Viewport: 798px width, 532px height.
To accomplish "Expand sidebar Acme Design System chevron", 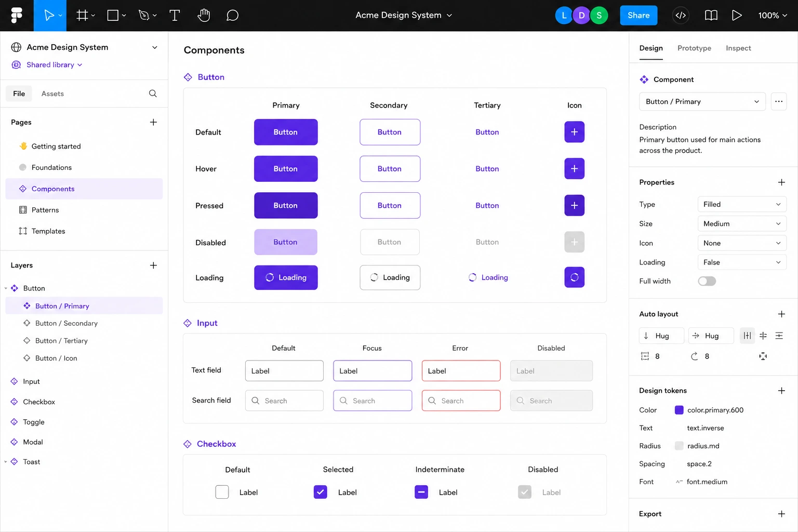I will (154, 47).
